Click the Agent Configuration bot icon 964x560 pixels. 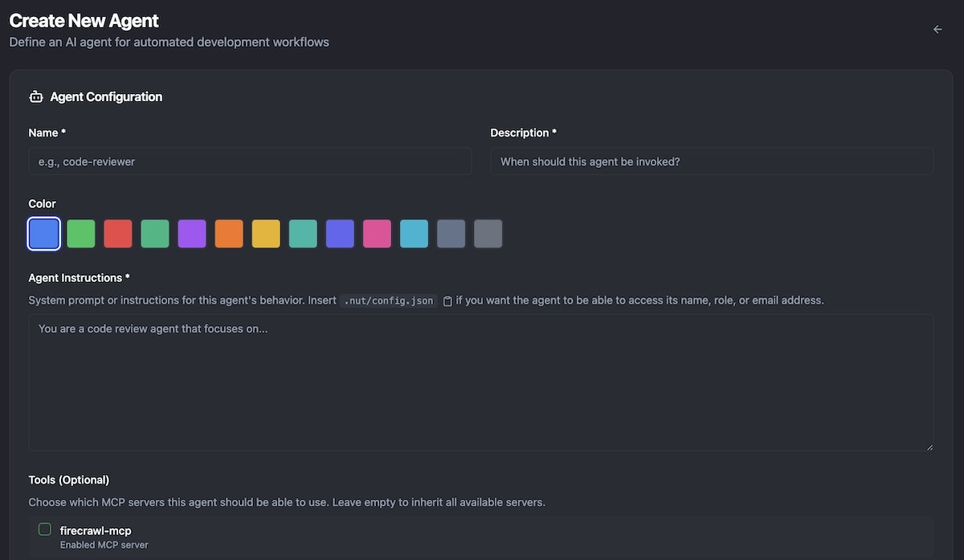click(x=35, y=96)
